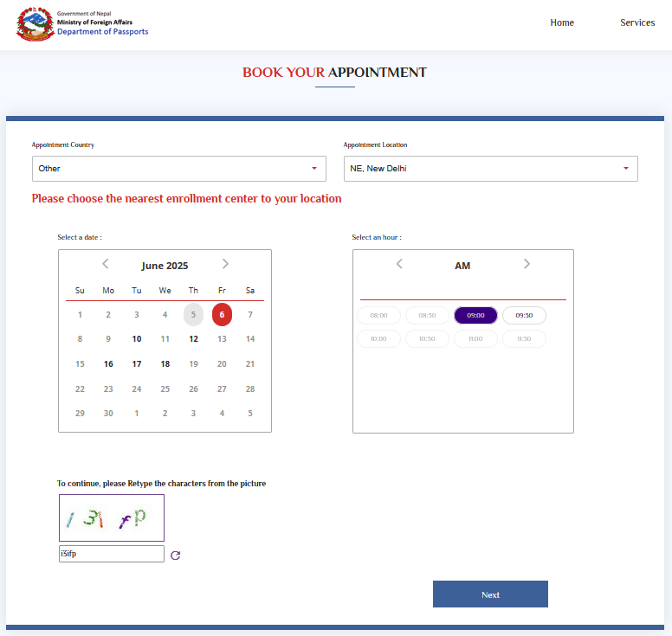The height and width of the screenshot is (636, 672).
Task: Select the selected 09:00 time slot
Action: [475, 316]
